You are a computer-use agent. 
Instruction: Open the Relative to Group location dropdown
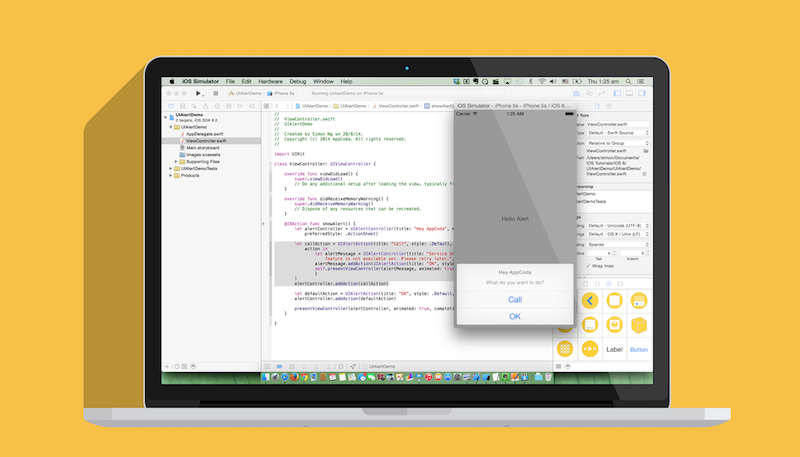tap(618, 143)
